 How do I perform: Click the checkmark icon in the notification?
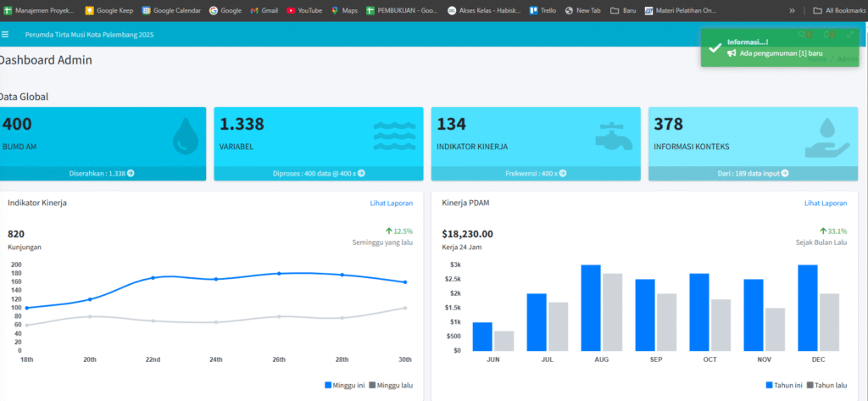pos(715,48)
